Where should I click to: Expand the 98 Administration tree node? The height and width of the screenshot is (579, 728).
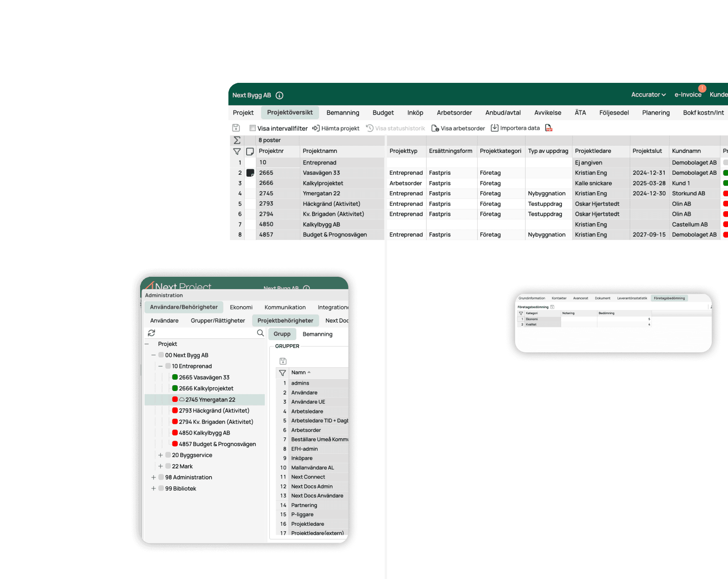coord(154,477)
